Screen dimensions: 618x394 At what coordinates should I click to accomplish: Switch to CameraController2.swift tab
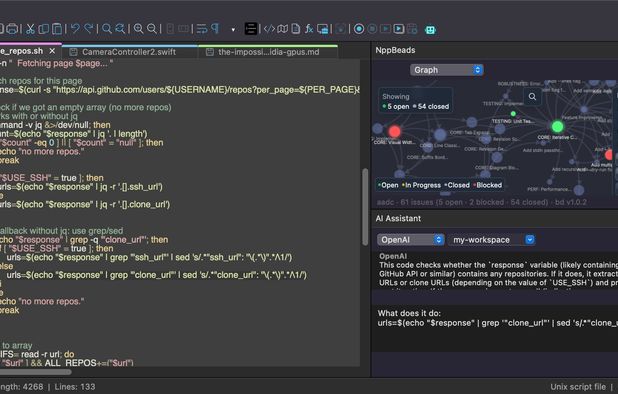click(x=129, y=52)
